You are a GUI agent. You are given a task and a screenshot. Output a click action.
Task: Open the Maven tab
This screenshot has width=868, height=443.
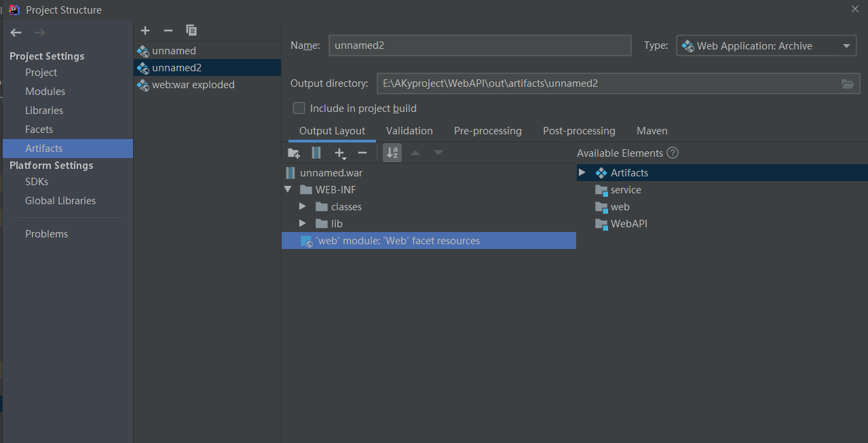[x=652, y=131]
